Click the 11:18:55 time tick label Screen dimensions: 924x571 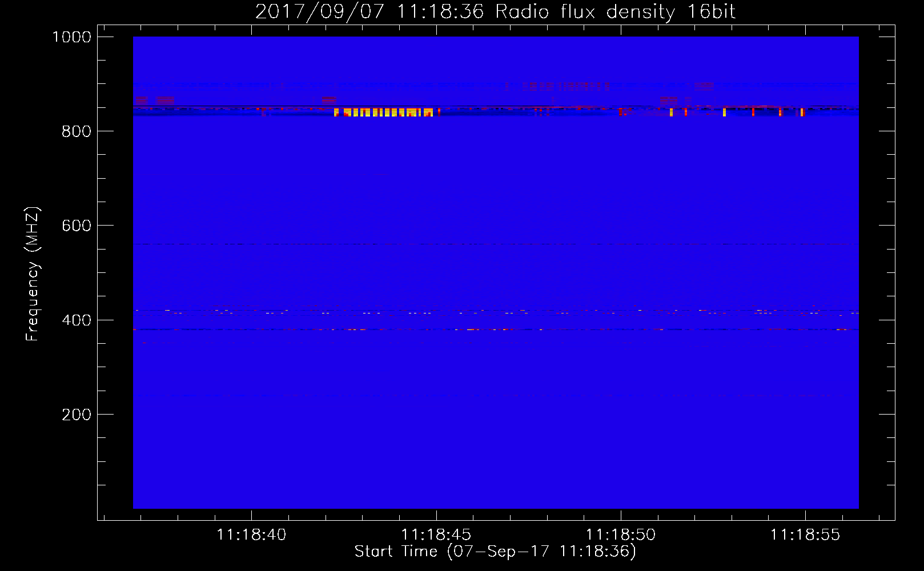click(x=805, y=535)
